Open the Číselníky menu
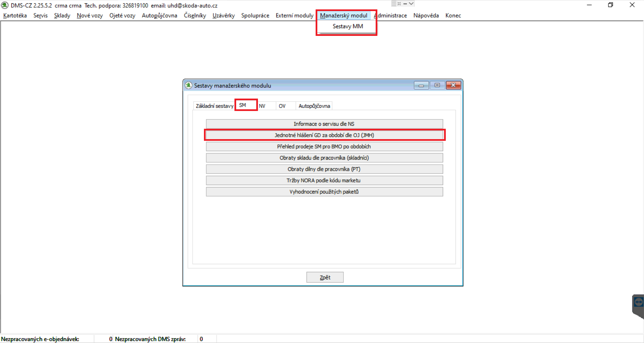This screenshot has height=343, width=644. [195, 15]
